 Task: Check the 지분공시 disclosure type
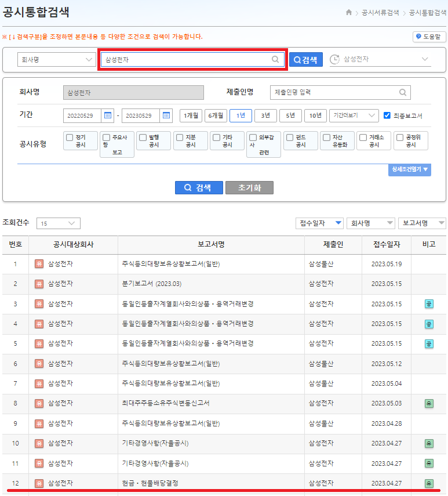[x=180, y=137]
